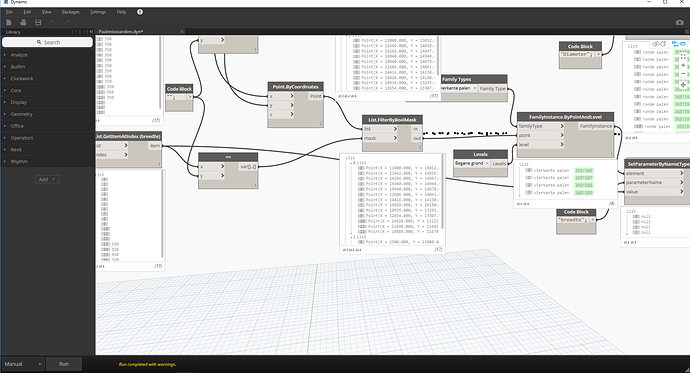Image resolution: width=690 pixels, height=373 pixels.
Task: Click the Open file toolbar icon
Action: [x=23, y=22]
